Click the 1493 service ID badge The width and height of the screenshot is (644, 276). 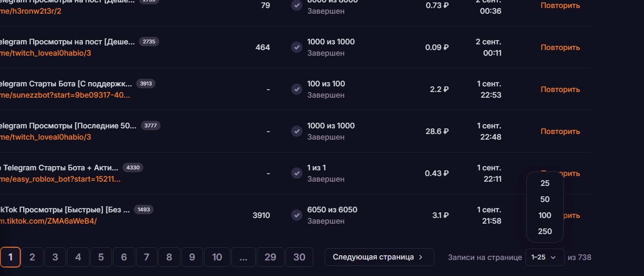(144, 209)
